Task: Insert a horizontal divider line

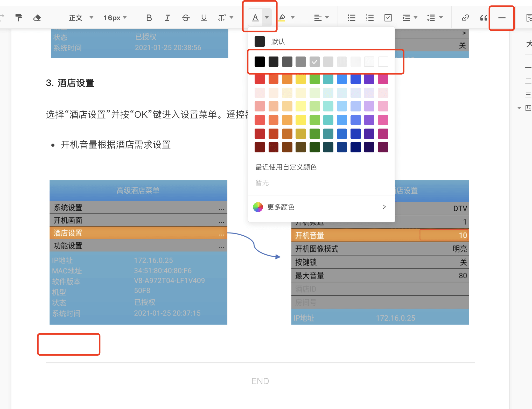Action: point(502,18)
